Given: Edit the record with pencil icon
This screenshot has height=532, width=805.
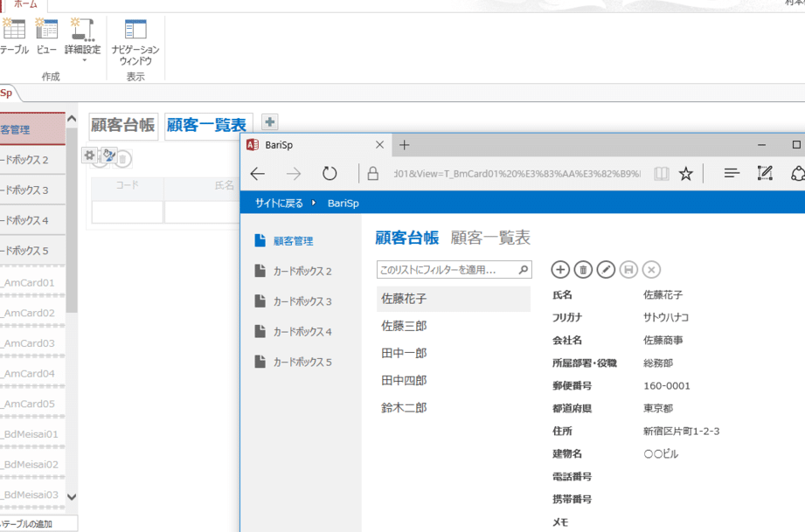Looking at the screenshot, I should (x=606, y=270).
